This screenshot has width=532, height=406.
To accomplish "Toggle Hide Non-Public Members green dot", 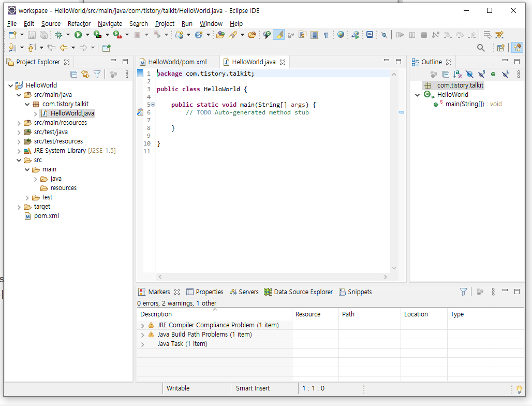I will coord(493,75).
